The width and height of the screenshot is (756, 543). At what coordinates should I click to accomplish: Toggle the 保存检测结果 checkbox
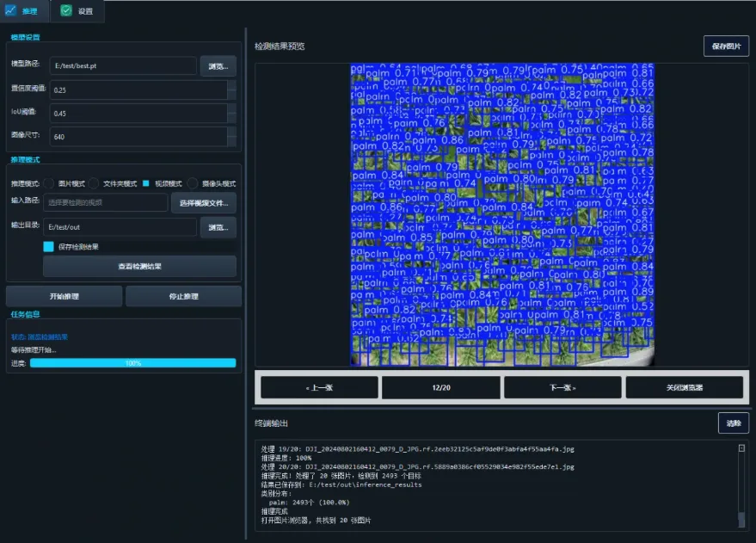pyautogui.click(x=49, y=246)
